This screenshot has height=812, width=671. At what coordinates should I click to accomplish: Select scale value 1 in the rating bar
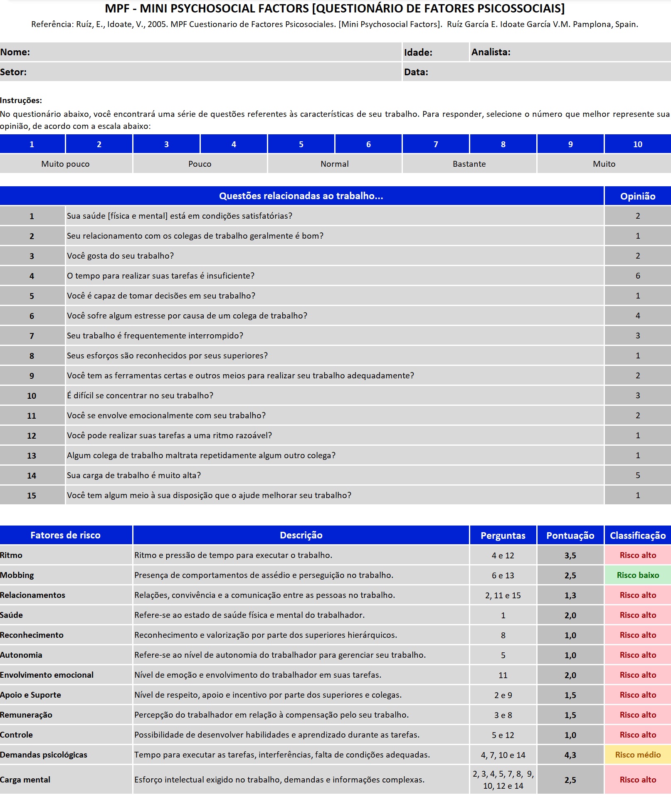(32, 144)
